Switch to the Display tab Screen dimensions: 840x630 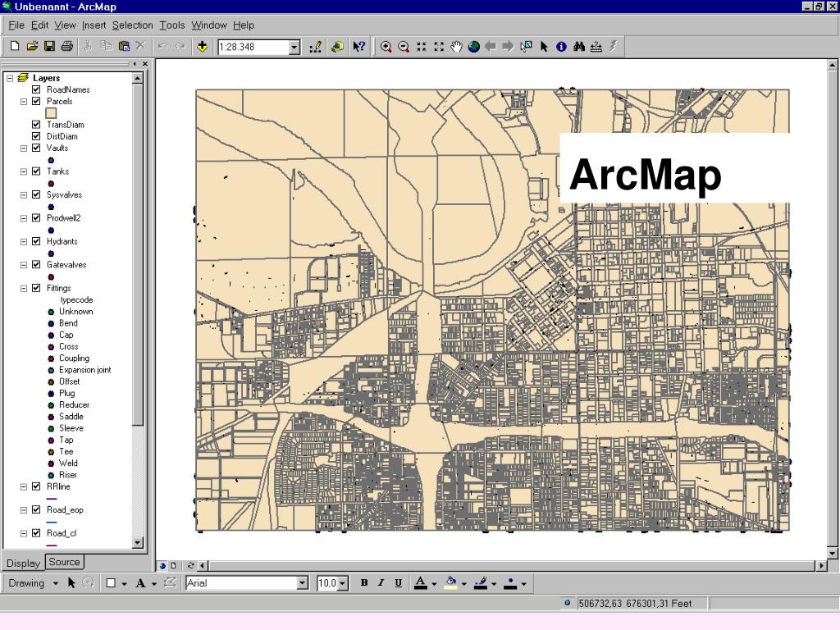coord(23,563)
